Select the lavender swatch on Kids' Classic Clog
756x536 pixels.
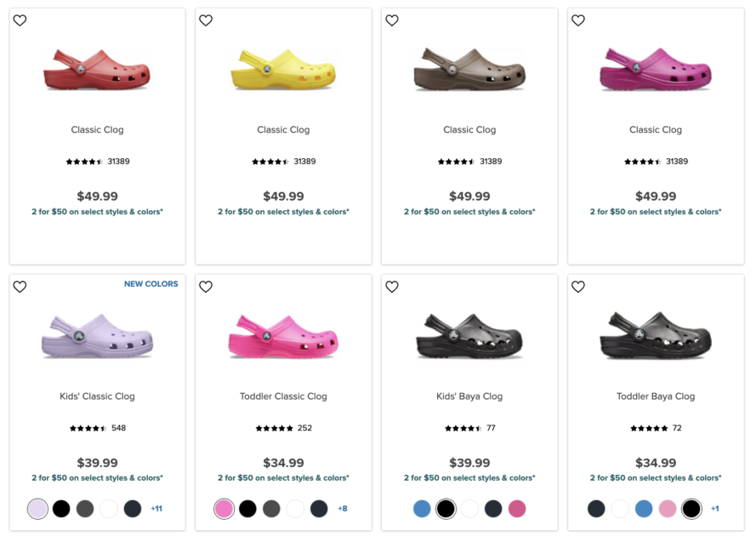(37, 508)
